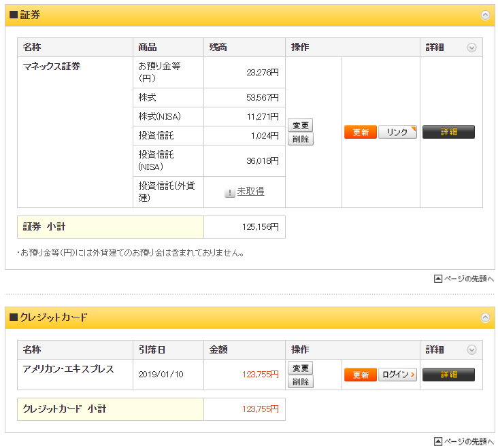Click the 金額 column header

(244, 350)
